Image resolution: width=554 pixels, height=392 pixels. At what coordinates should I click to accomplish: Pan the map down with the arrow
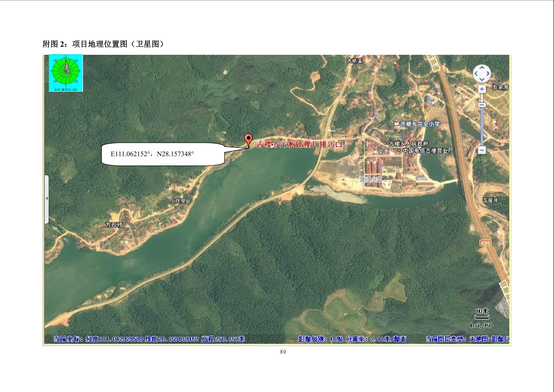(482, 79)
